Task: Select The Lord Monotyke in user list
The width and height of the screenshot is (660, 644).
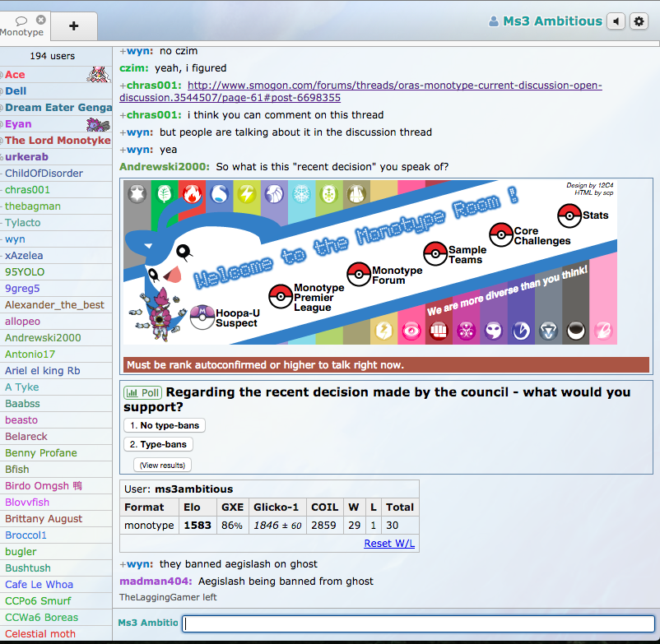Action: 56,140
